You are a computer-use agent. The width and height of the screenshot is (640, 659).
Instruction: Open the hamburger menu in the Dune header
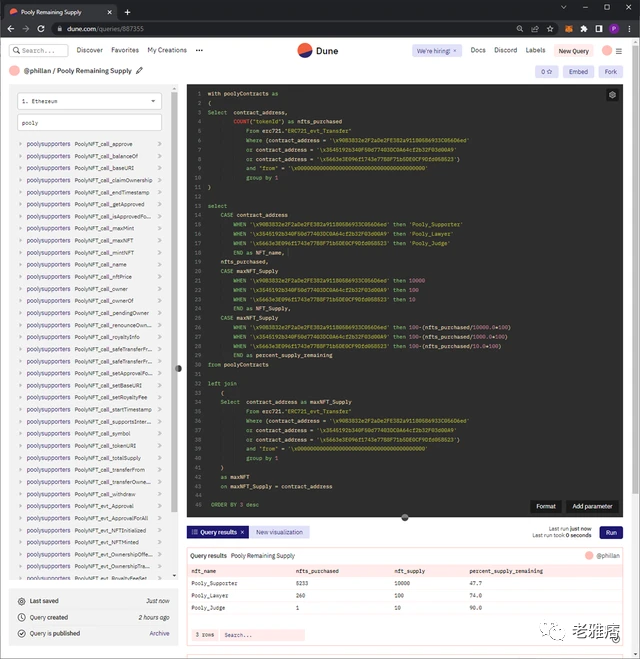pyautogui.click(x=619, y=51)
